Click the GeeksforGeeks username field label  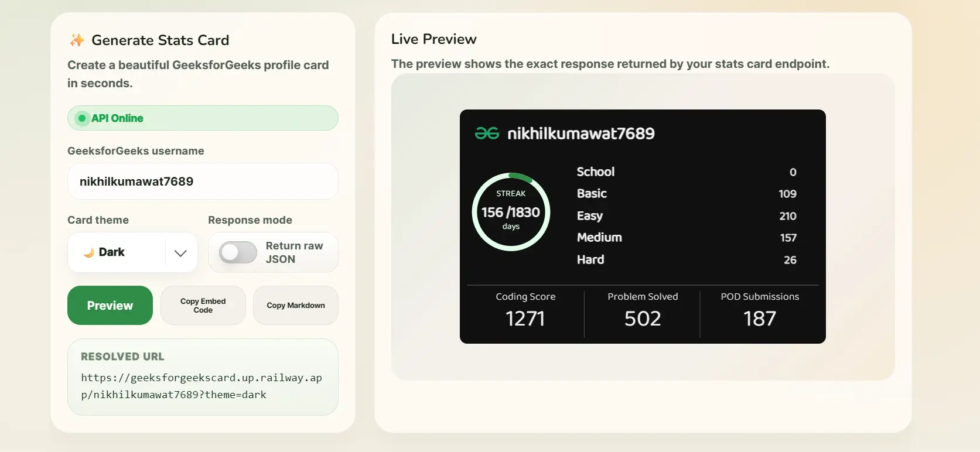point(136,151)
